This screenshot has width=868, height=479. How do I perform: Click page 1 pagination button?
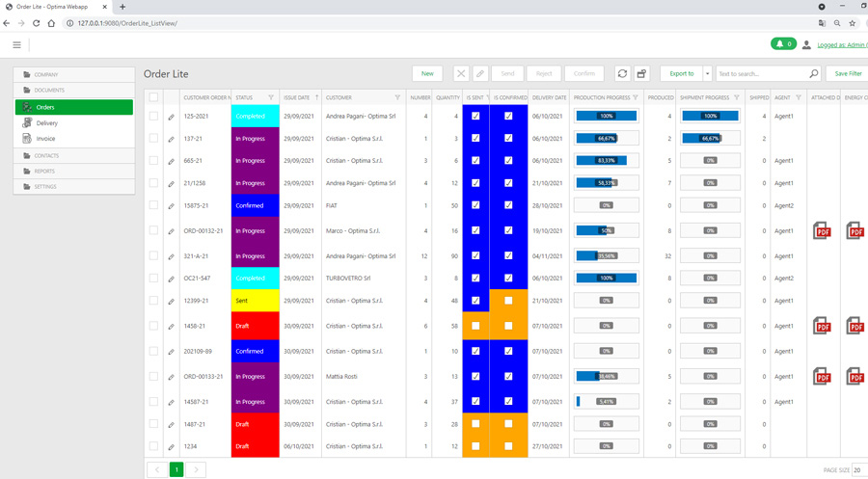pyautogui.click(x=176, y=469)
